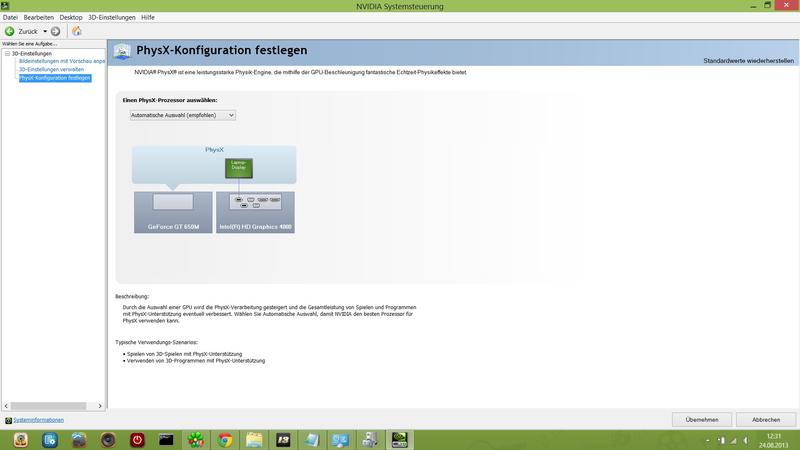Screen dimensions: 800x450
Task: Open the black '13' app icon in the taskbar
Action: coord(283,440)
